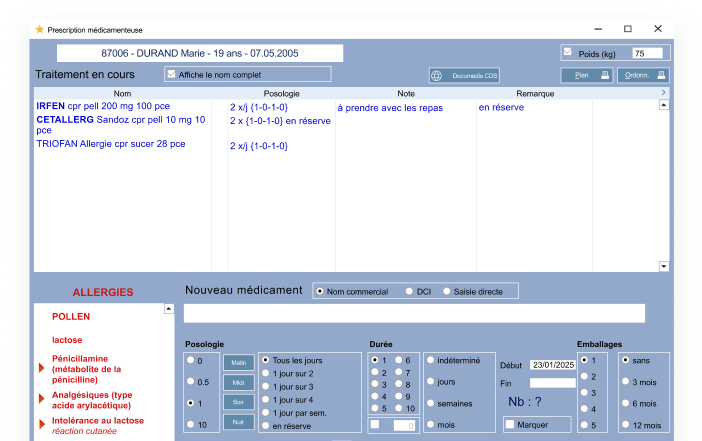Open Documedis CDS check

coord(463,75)
